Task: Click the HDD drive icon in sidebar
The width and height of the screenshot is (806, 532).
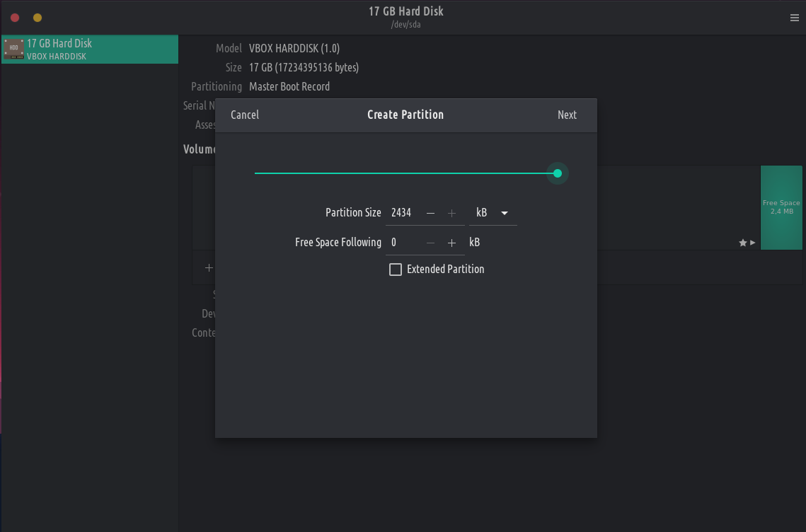Action: click(x=13, y=50)
